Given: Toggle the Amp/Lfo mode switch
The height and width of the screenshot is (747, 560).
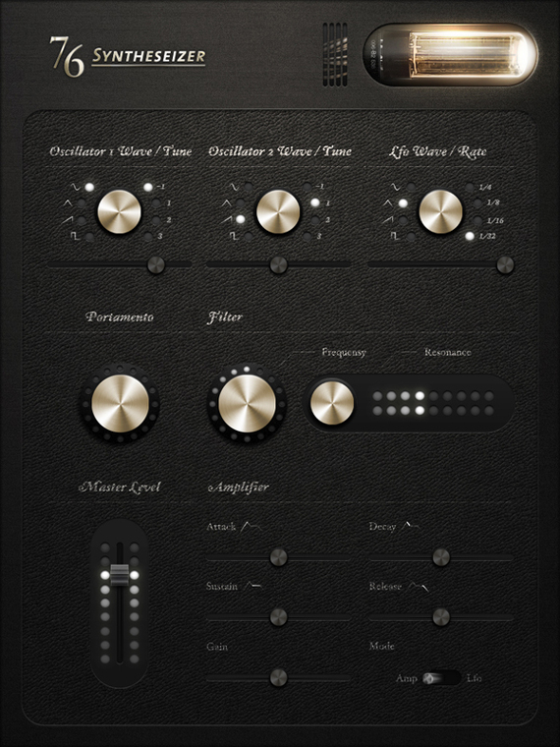Looking at the screenshot, I should click(441, 678).
